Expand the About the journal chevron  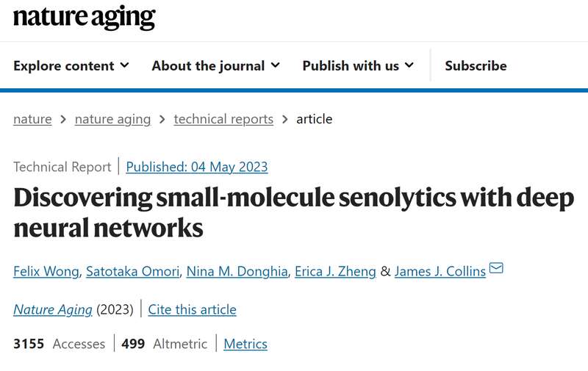tap(275, 65)
